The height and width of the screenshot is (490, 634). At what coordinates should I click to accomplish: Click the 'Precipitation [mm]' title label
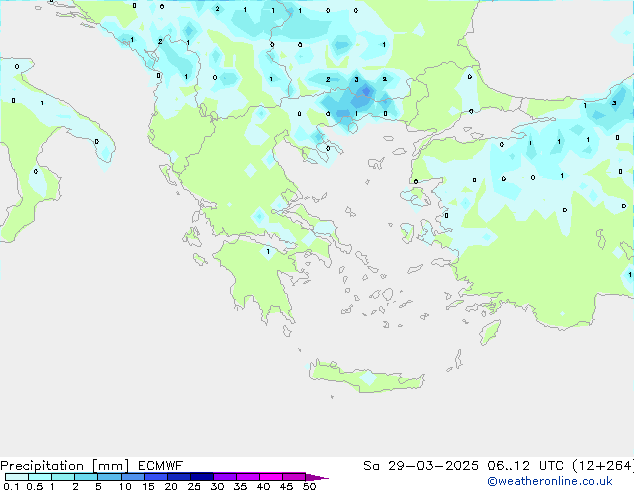(x=65, y=466)
